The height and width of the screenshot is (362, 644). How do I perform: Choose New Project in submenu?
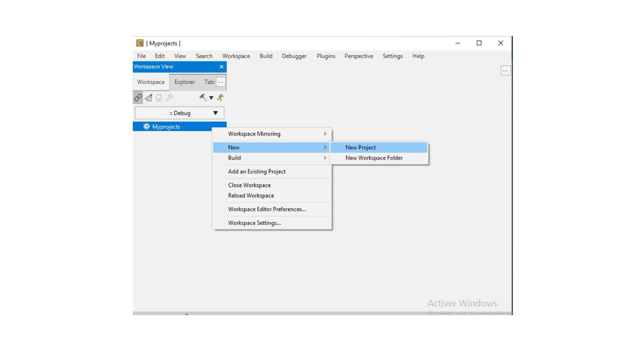tap(379, 147)
